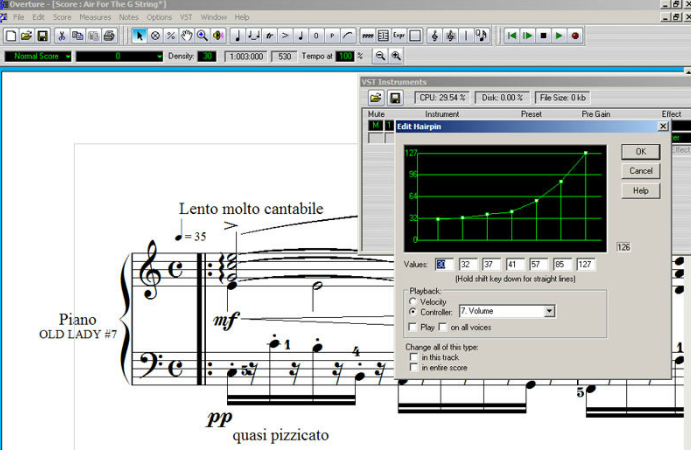Pick the hand scroll tool
Image resolution: width=691 pixels, height=450 pixels.
point(186,36)
